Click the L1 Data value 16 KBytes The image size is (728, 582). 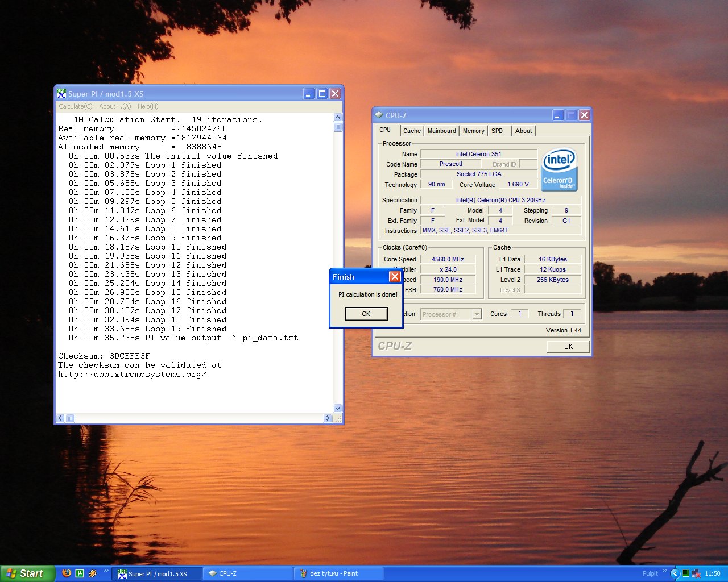(552, 259)
